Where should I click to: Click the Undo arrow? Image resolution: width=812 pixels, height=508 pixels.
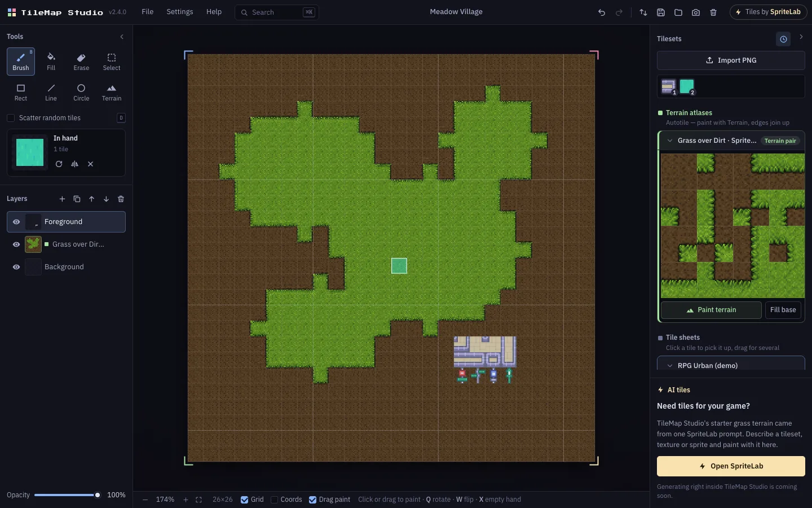click(602, 12)
